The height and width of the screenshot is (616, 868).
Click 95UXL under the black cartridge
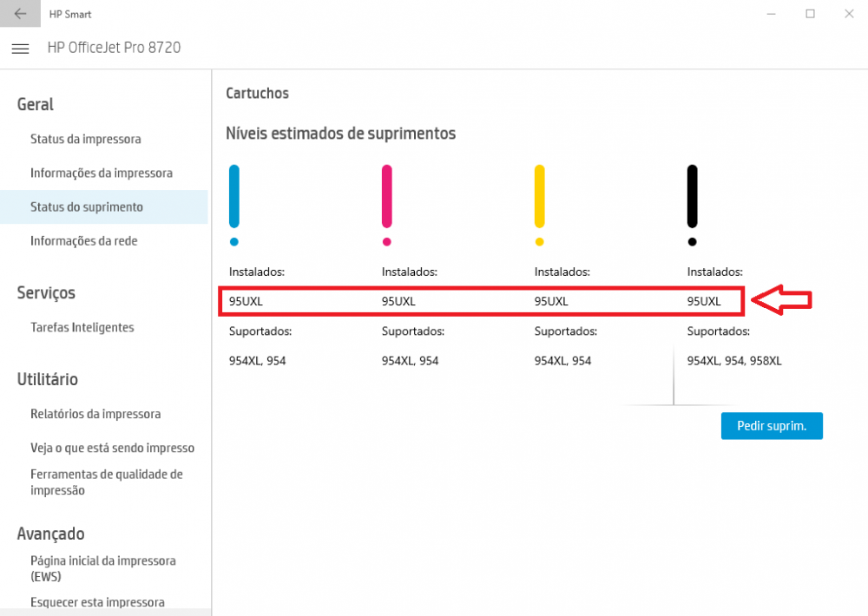(x=704, y=301)
